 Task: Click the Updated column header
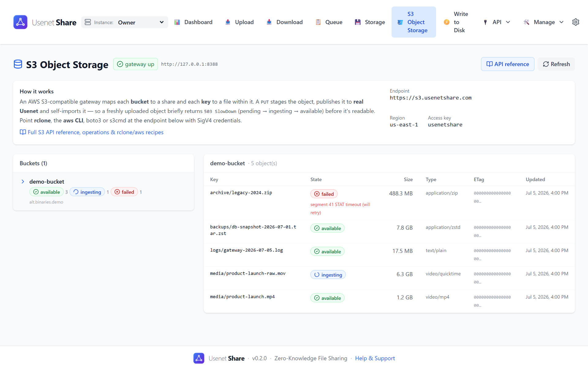pyautogui.click(x=535, y=179)
